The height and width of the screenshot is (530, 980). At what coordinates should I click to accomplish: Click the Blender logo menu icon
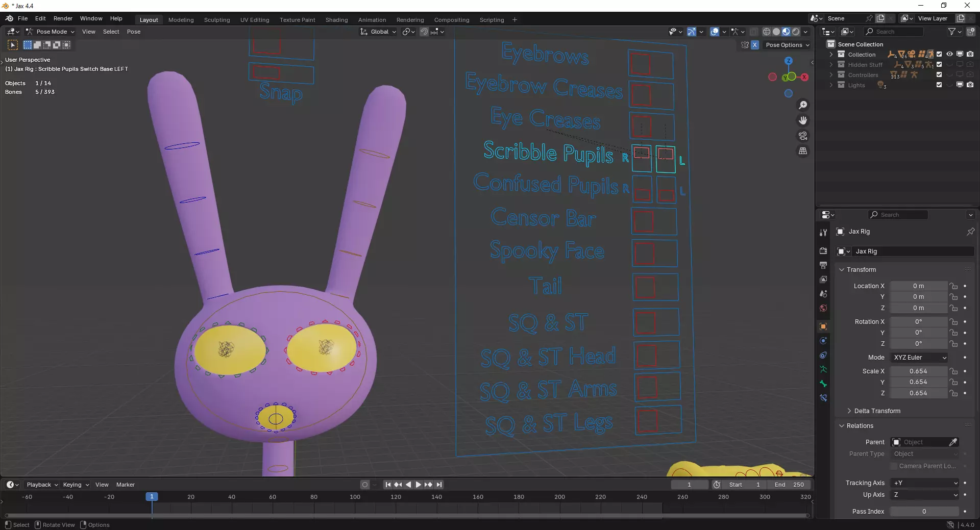coord(9,18)
